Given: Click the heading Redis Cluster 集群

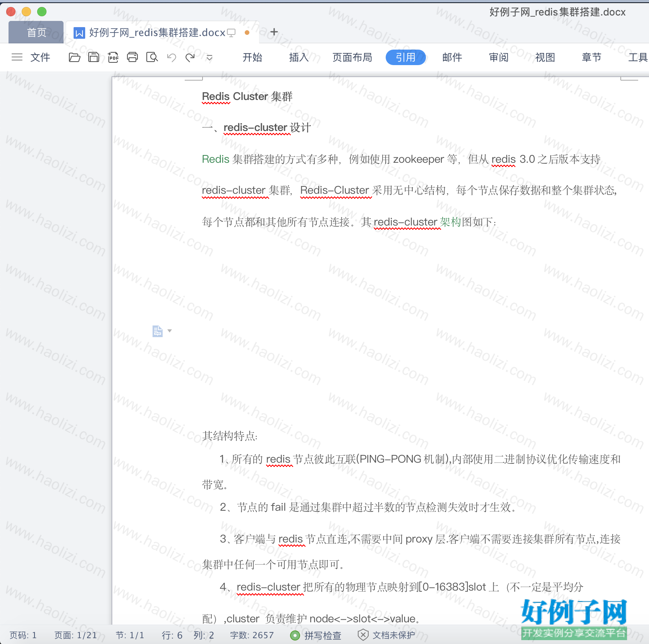Looking at the screenshot, I should click(x=247, y=96).
